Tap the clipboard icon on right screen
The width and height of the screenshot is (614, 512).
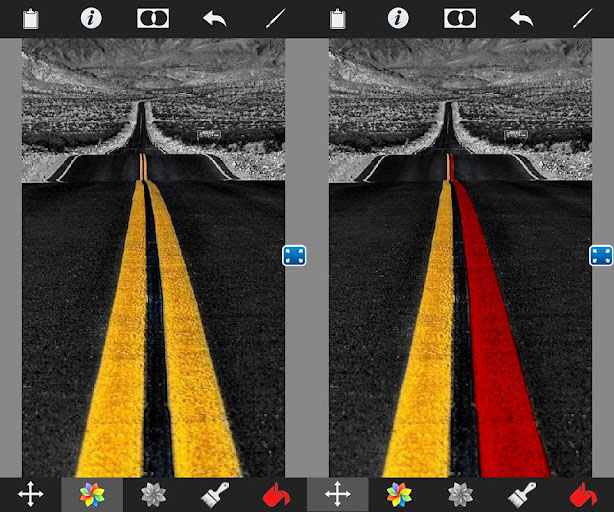coord(338,19)
